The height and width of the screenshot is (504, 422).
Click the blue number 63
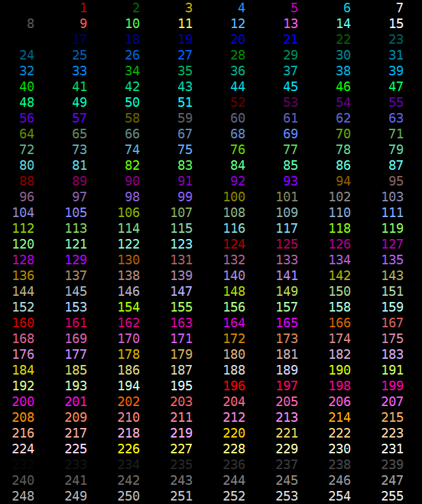396,118
